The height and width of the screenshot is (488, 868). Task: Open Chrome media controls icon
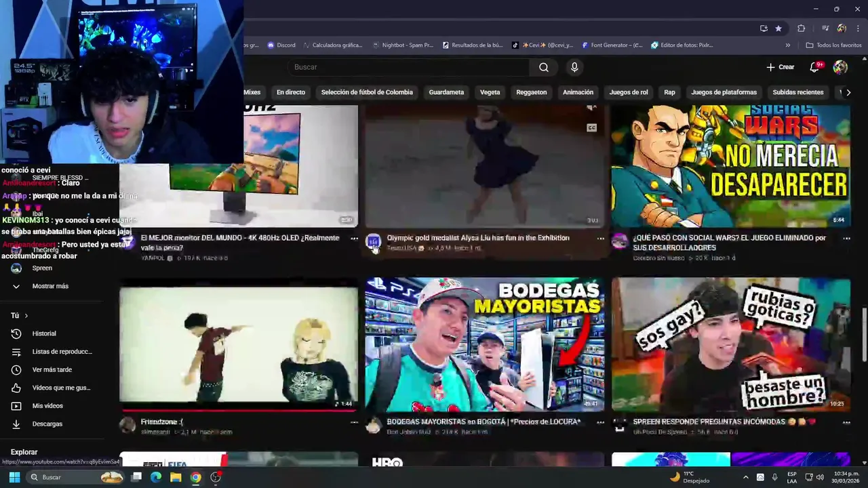[x=825, y=28]
